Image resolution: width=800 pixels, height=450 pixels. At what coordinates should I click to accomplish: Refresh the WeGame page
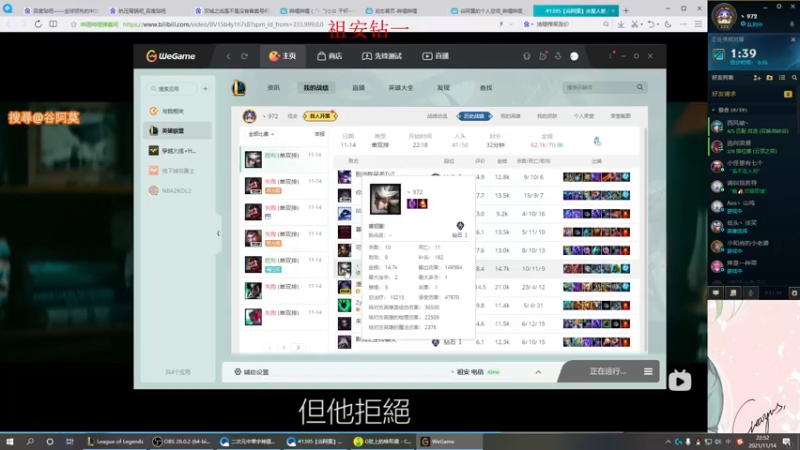click(244, 56)
